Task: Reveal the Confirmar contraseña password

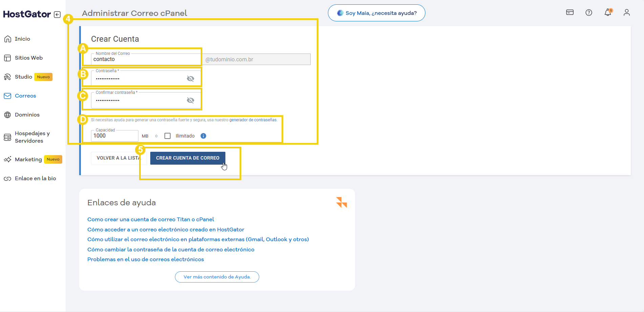Action: coord(191,100)
